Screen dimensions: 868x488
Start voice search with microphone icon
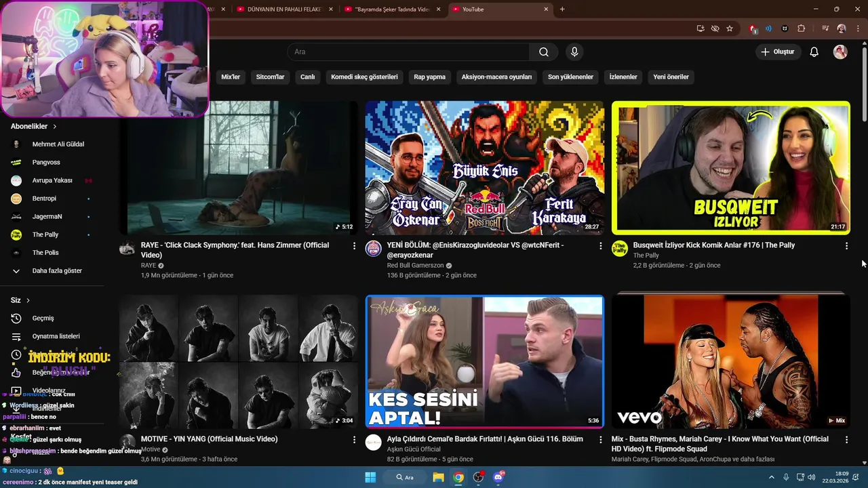tap(574, 52)
